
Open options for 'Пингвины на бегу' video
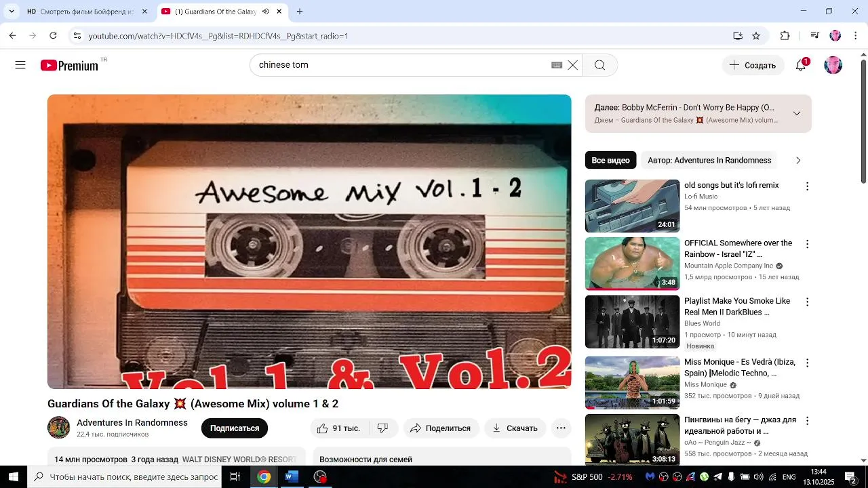(x=807, y=420)
